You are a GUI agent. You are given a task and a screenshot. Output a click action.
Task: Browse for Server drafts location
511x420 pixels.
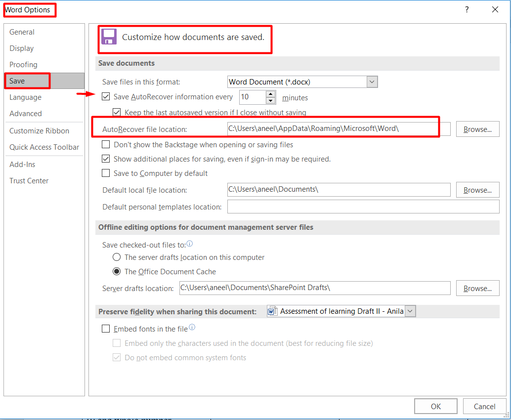pyautogui.click(x=477, y=288)
